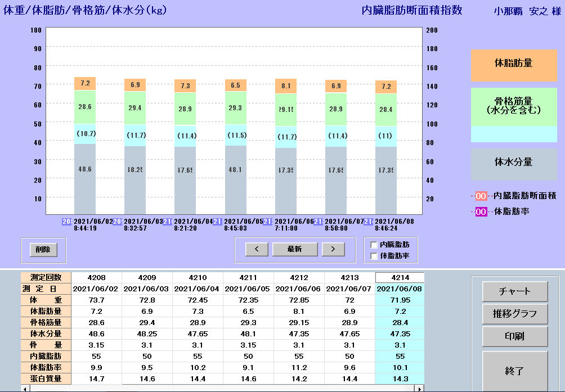Enable the 内臓脂肪 checkbox
Image resolution: width=565 pixels, height=392 pixels.
click(374, 245)
